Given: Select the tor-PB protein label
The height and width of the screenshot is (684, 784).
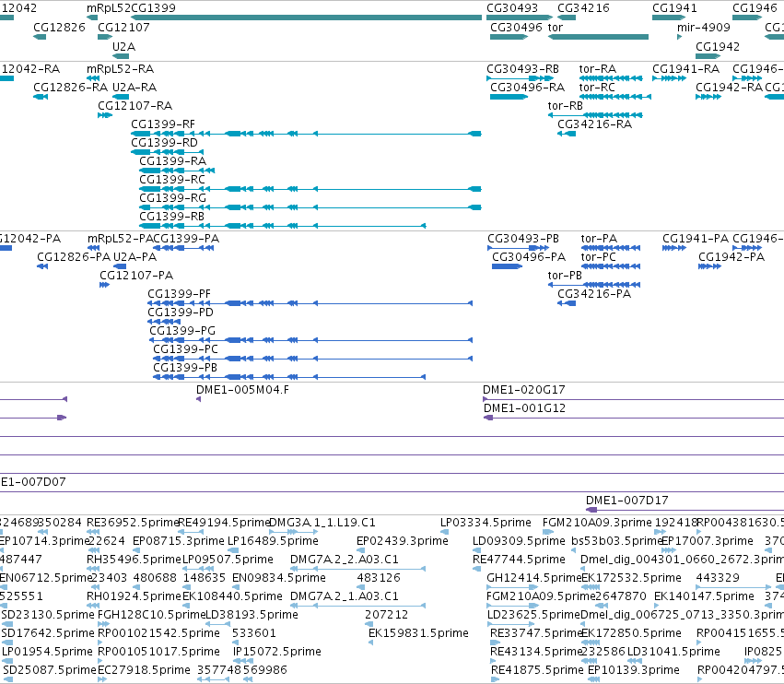Looking at the screenshot, I should (565, 276).
